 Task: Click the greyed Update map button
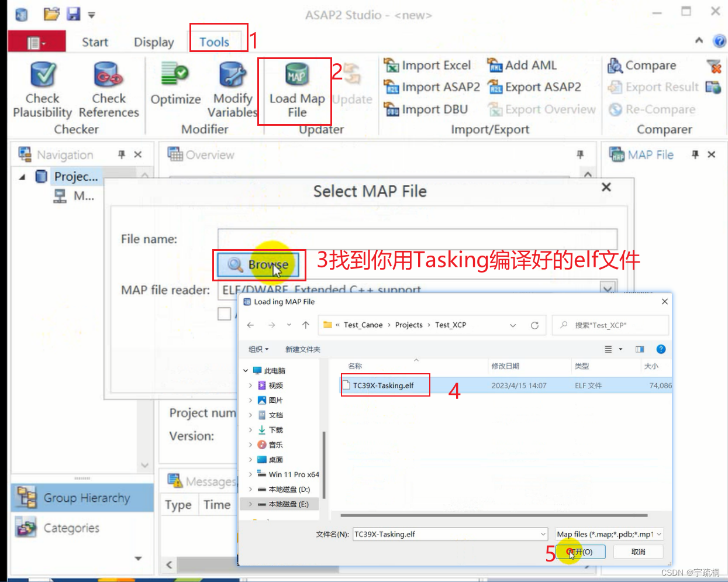point(352,84)
